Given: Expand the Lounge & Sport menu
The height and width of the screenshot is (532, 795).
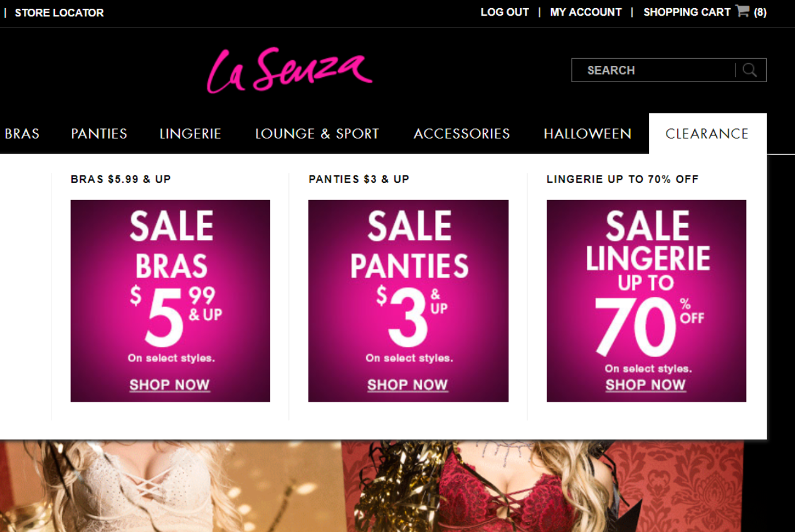Looking at the screenshot, I should coord(317,133).
